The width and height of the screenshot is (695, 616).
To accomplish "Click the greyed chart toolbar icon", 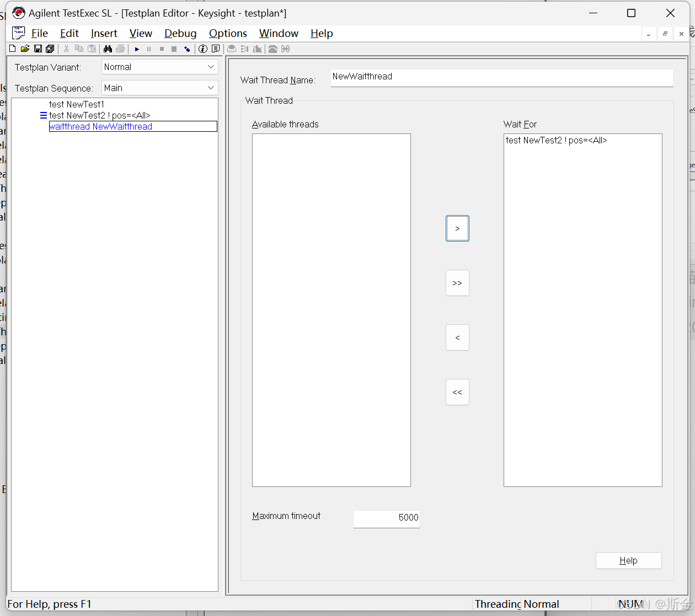I will (x=257, y=49).
